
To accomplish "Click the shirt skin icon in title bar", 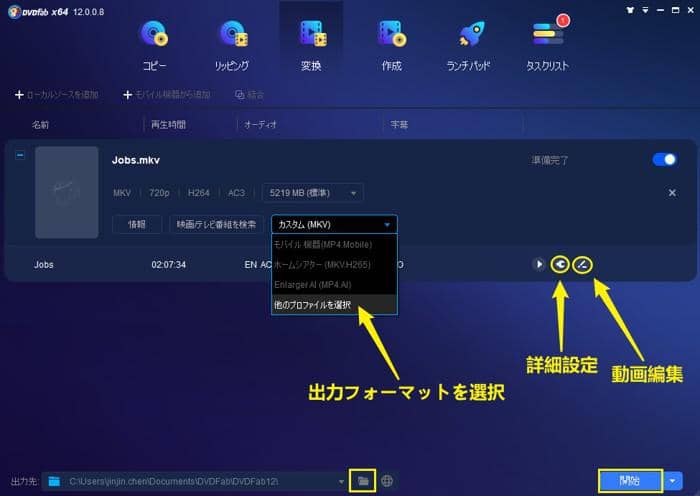I will (630, 10).
